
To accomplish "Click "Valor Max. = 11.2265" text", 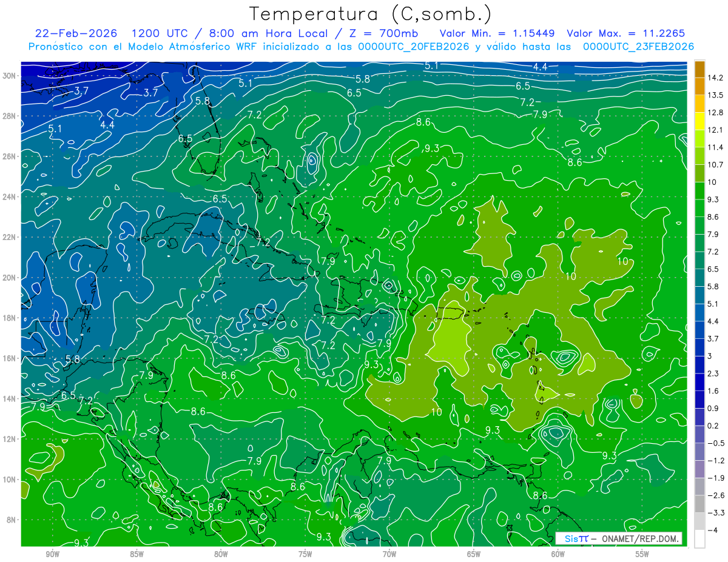I will click(626, 33).
